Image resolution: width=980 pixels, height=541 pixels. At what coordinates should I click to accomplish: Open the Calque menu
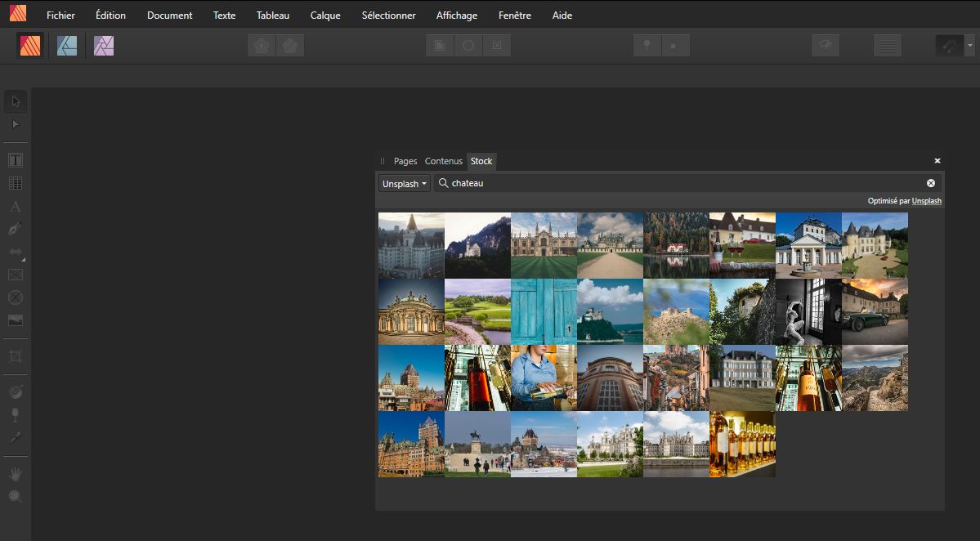point(325,15)
